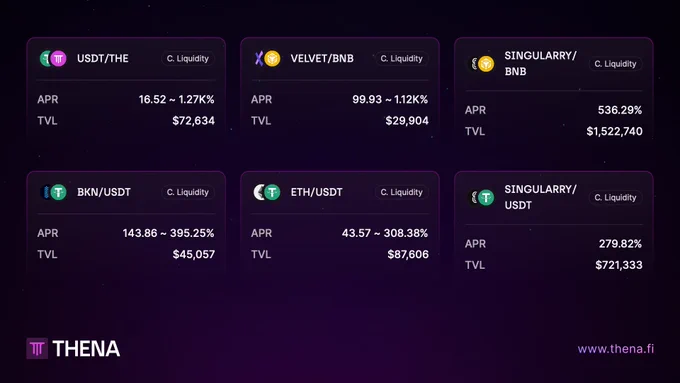The width and height of the screenshot is (680, 383).
Task: Click the $1,522,740 TVL value
Action: 615,131
